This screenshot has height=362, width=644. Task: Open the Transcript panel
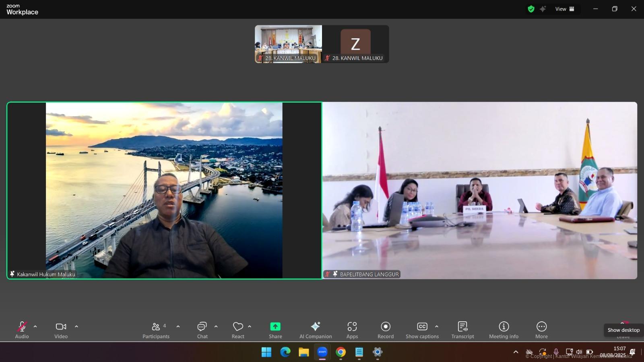coord(462,330)
